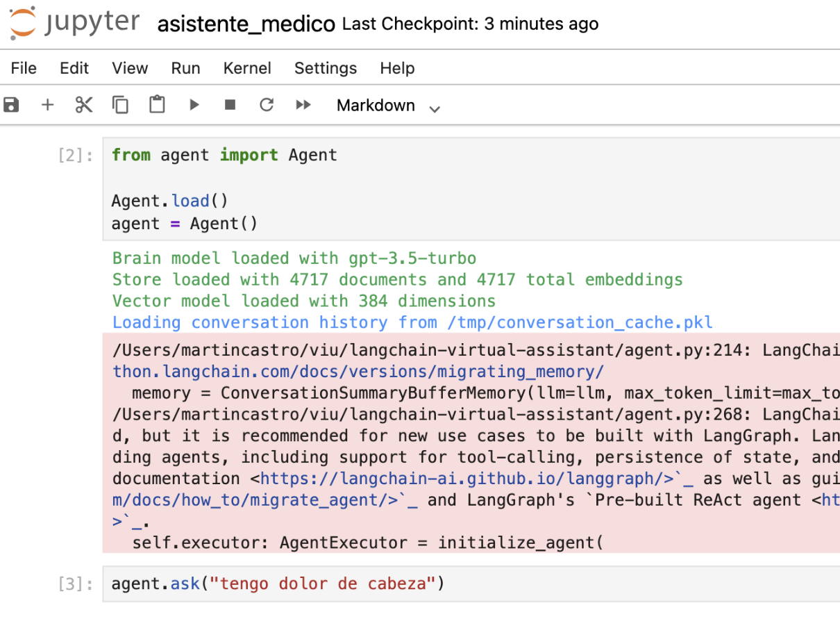This screenshot has height=628, width=840.
Task: Paste cell from clipboard icon
Action: pos(158,105)
